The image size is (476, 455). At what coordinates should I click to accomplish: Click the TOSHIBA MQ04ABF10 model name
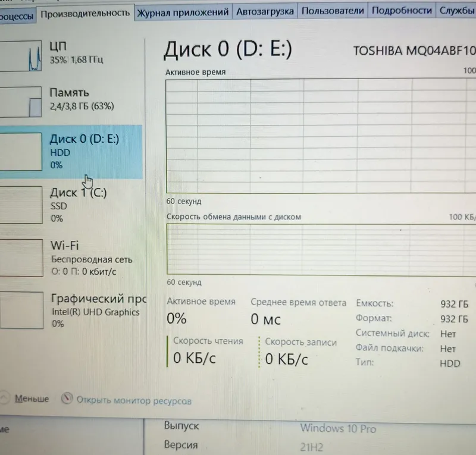[414, 51]
